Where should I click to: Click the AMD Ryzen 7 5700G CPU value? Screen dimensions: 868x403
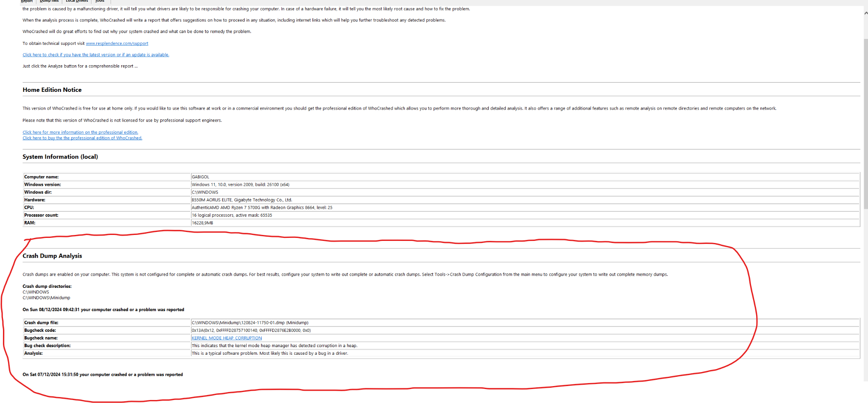coord(262,207)
